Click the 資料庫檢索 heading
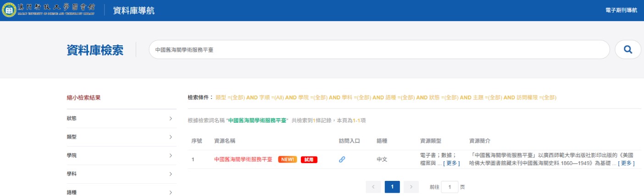644x196 pixels. tap(95, 50)
